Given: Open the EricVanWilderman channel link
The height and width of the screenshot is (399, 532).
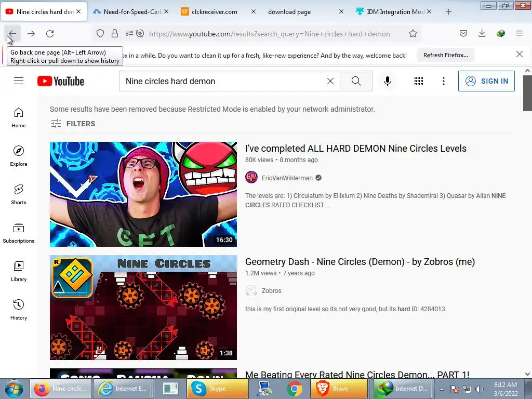Looking at the screenshot, I should (287, 178).
